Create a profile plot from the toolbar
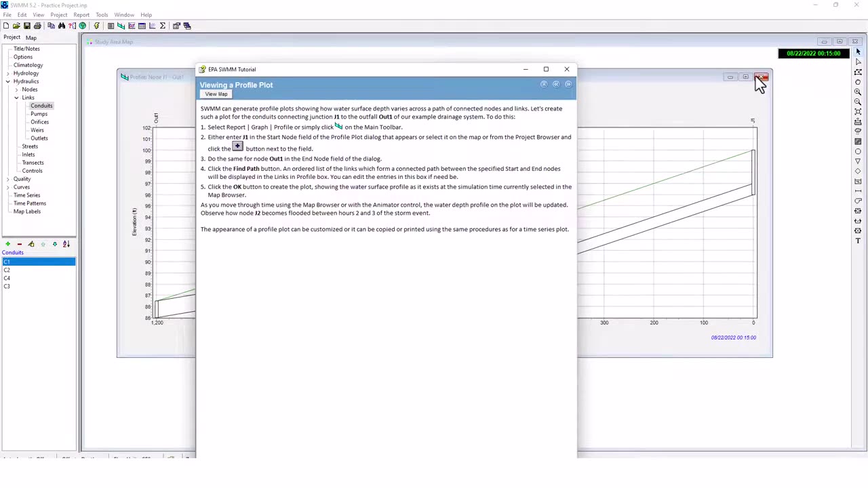The image size is (868, 488). [x=121, y=26]
